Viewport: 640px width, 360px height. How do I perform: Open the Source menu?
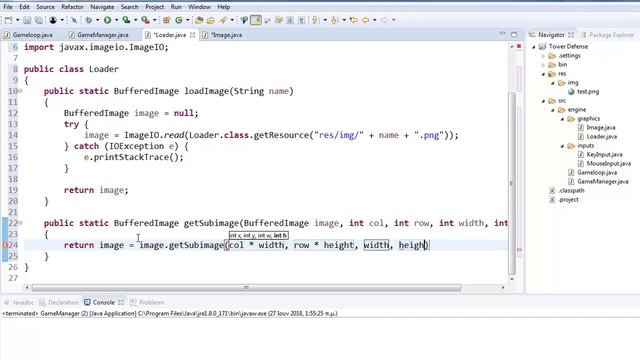(x=45, y=7)
